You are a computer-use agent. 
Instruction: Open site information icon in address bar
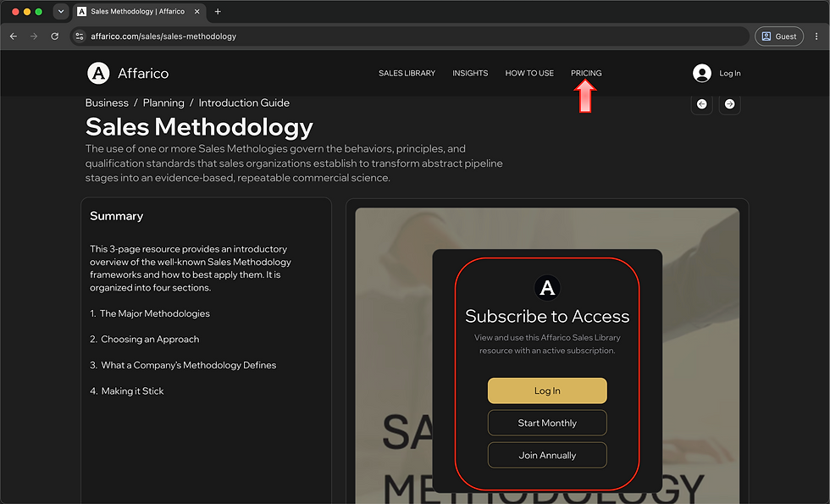[80, 36]
